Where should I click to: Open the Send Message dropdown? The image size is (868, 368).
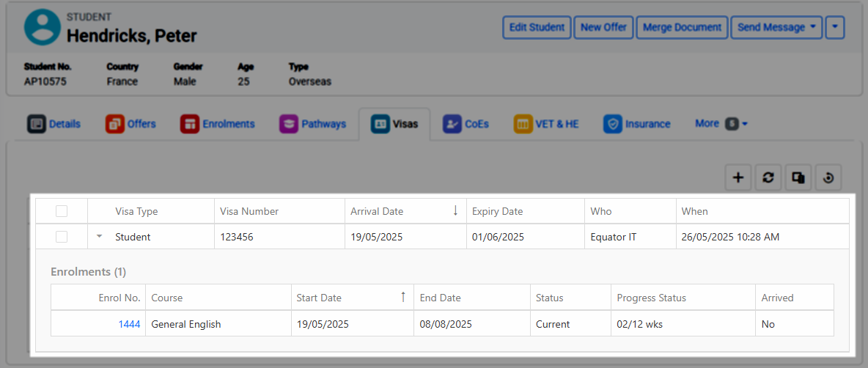pos(776,27)
